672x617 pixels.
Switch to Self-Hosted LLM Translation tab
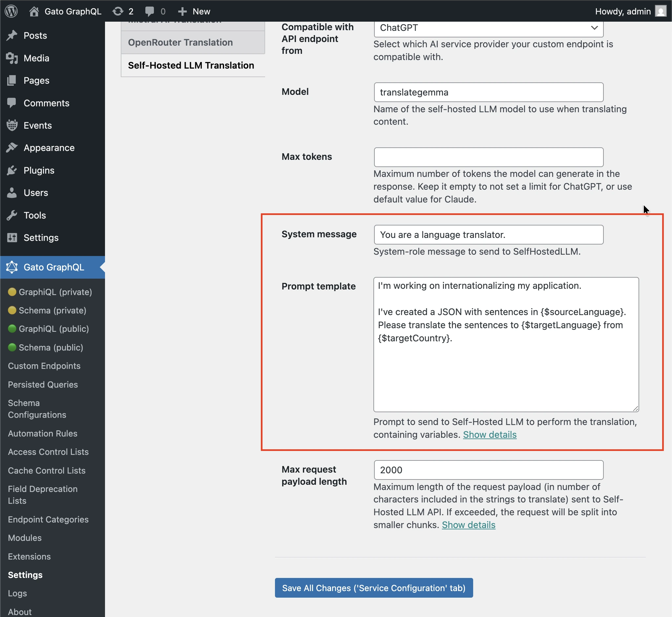click(x=191, y=65)
